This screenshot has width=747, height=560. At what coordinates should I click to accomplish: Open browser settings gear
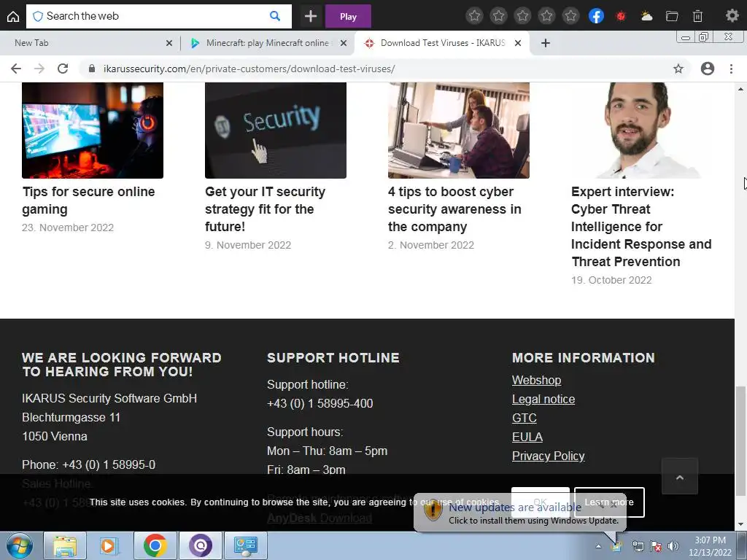click(x=732, y=16)
